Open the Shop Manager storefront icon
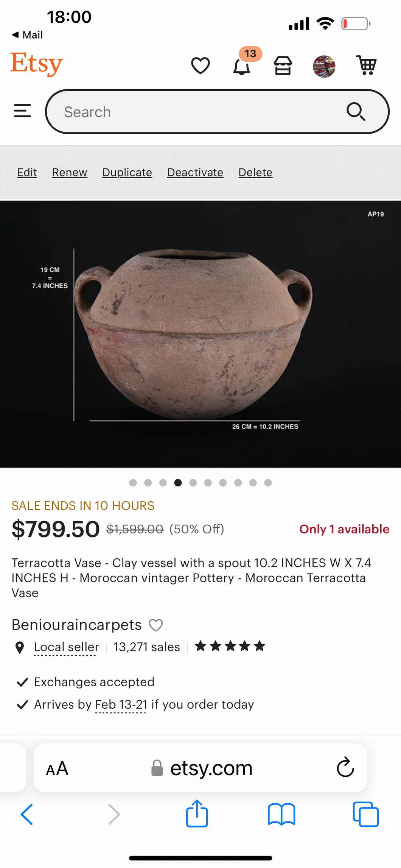Viewport: 401px width, 868px height. click(x=283, y=66)
